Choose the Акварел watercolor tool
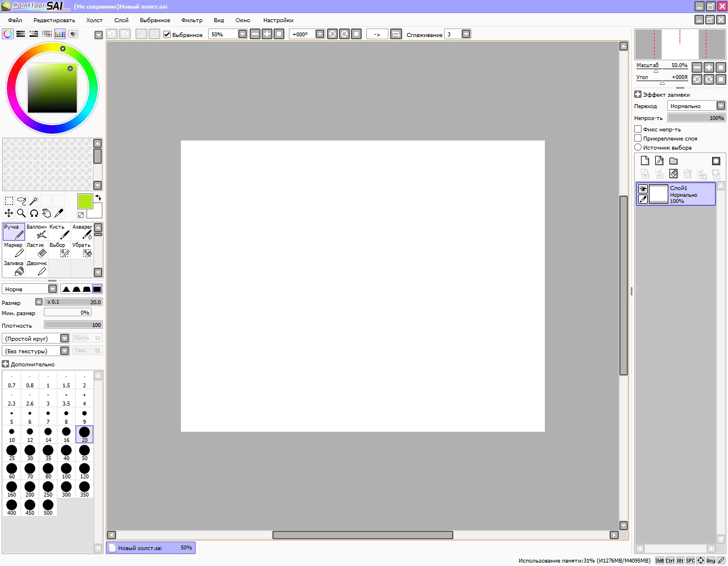The height and width of the screenshot is (566, 728). click(82, 232)
